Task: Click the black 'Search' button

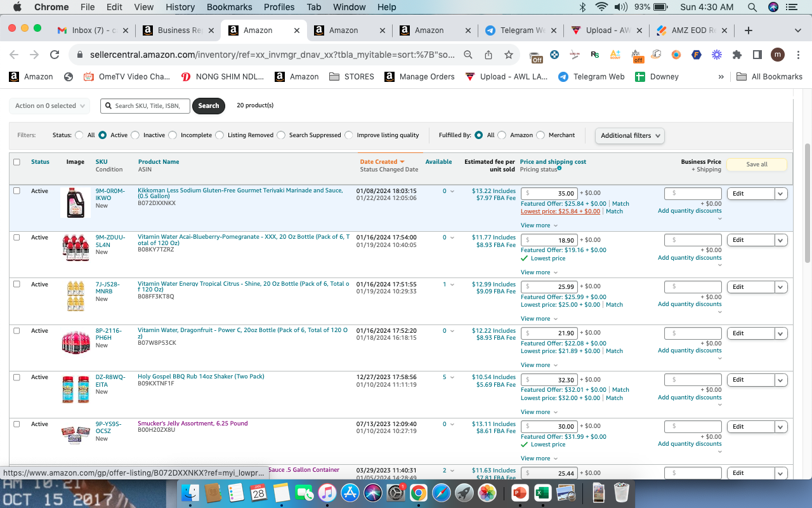Action: tap(209, 106)
